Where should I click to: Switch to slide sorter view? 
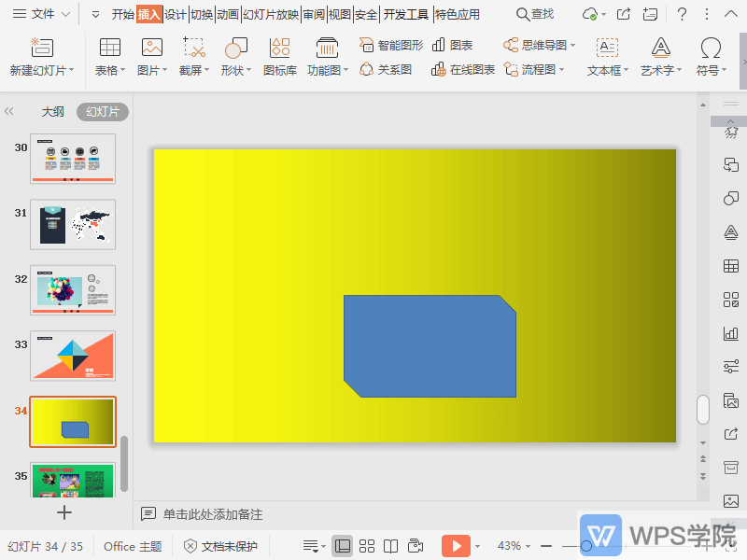(x=367, y=546)
